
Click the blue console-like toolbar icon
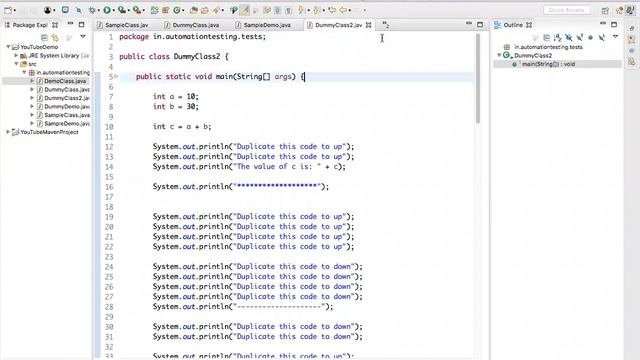(x=65, y=10)
